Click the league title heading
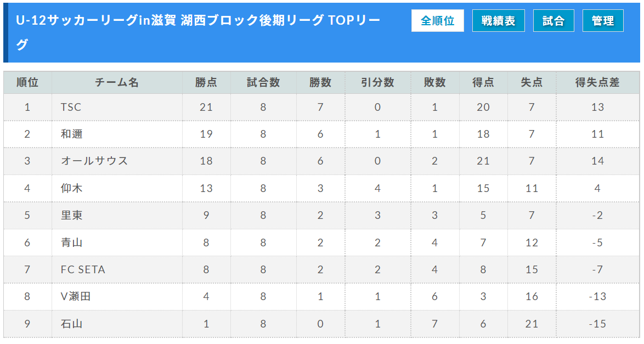The width and height of the screenshot is (644, 344). [x=198, y=32]
